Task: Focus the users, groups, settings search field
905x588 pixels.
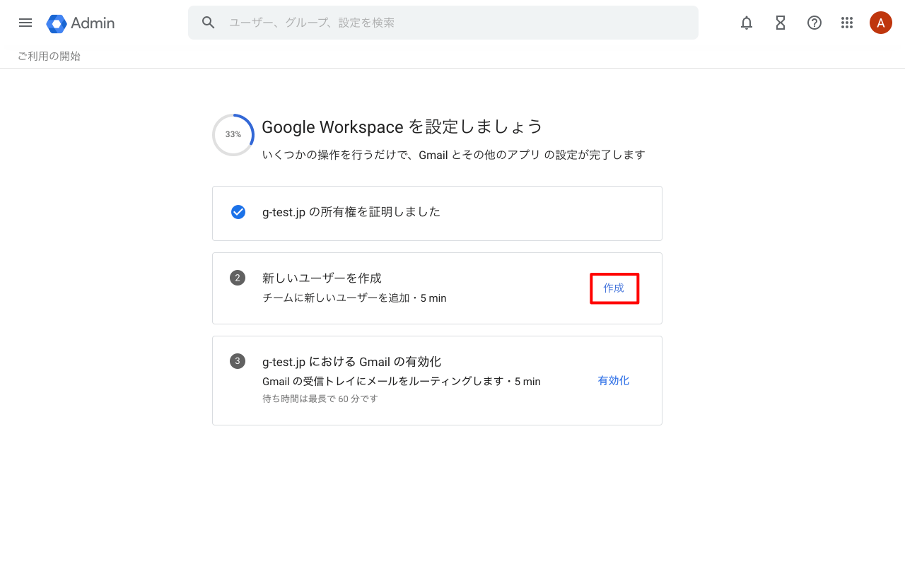Action: click(x=443, y=23)
